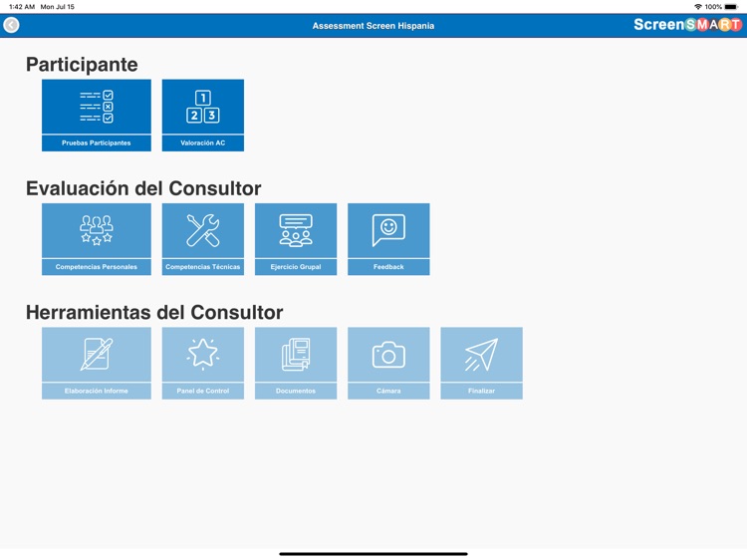
Task: Click the Elaboración Informe label
Action: click(97, 391)
